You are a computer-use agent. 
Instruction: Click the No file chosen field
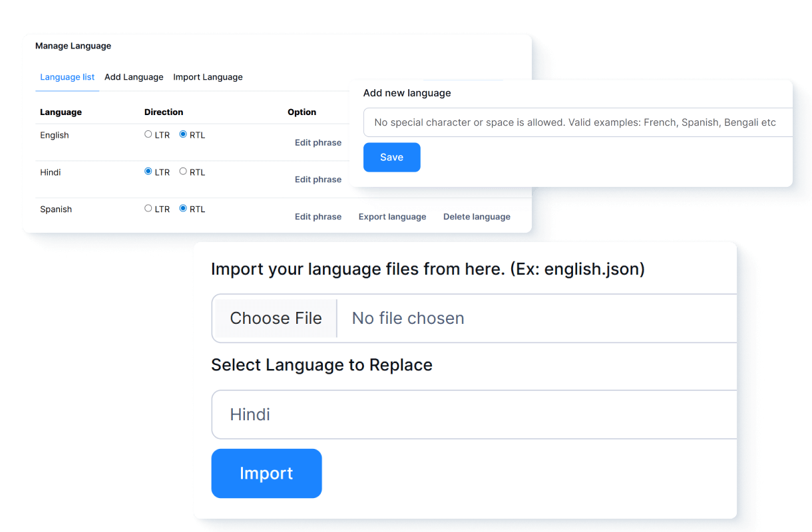click(532, 319)
